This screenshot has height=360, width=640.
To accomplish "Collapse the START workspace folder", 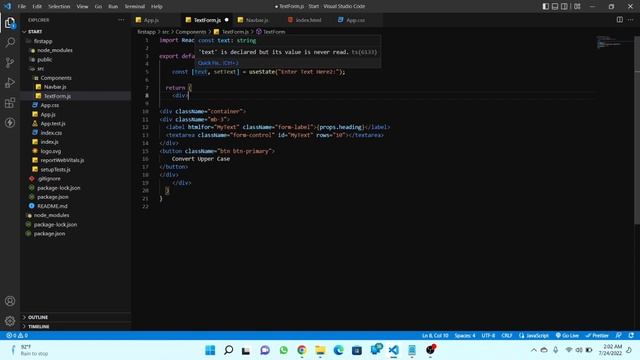I will (76, 32).
